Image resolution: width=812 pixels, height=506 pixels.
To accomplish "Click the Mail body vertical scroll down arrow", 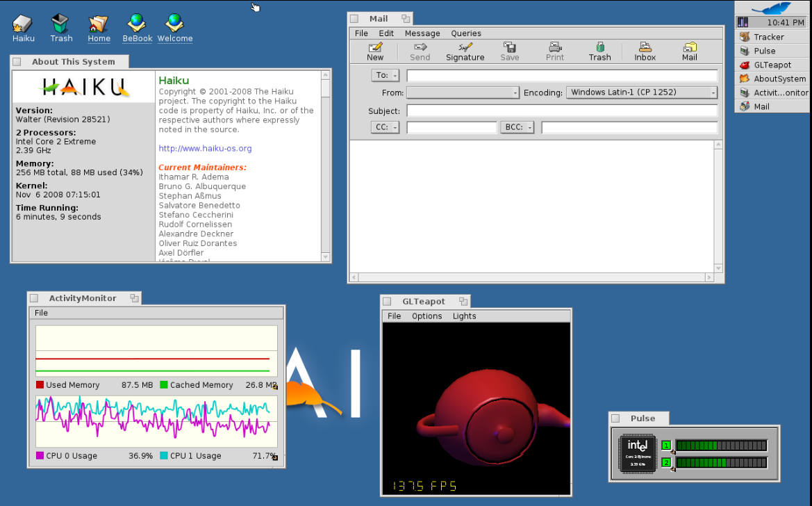I will [x=718, y=268].
